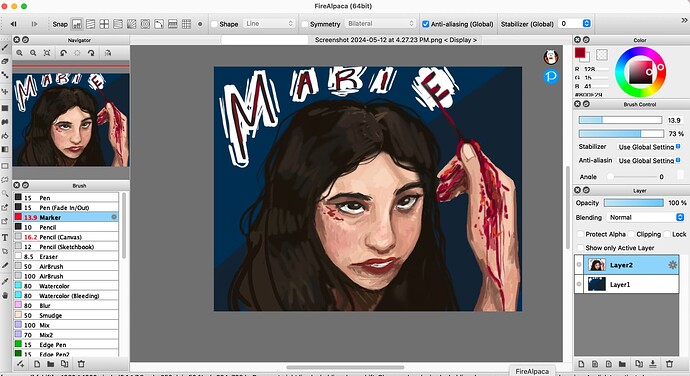Hide Layer1 visibility

pos(579,284)
